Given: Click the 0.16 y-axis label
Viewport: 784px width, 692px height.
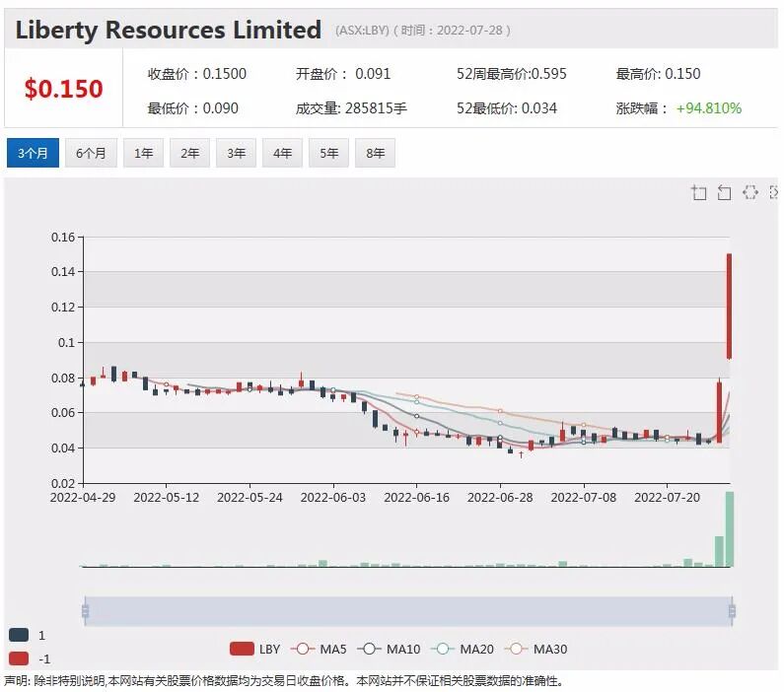Looking at the screenshot, I should [63, 237].
